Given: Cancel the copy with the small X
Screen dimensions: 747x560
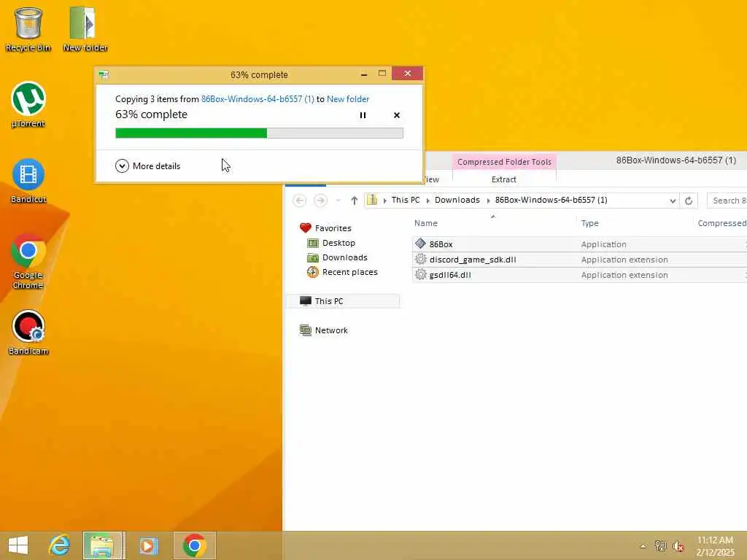Looking at the screenshot, I should 396,115.
